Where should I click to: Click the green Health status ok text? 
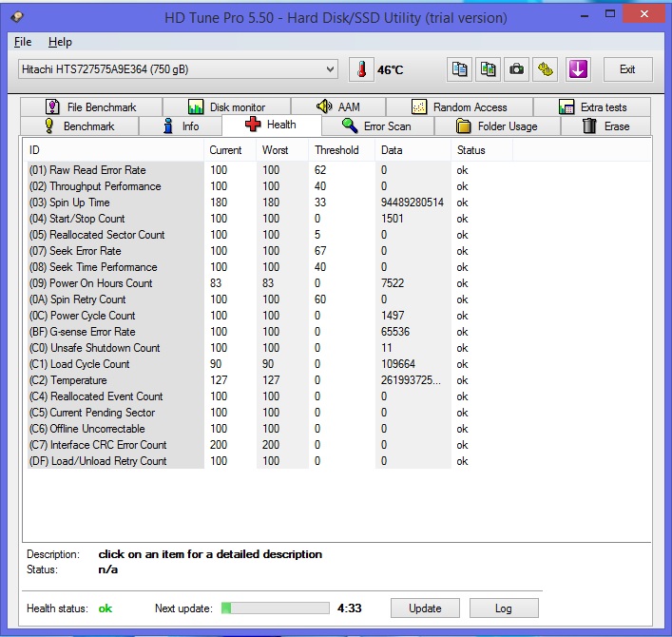point(105,608)
